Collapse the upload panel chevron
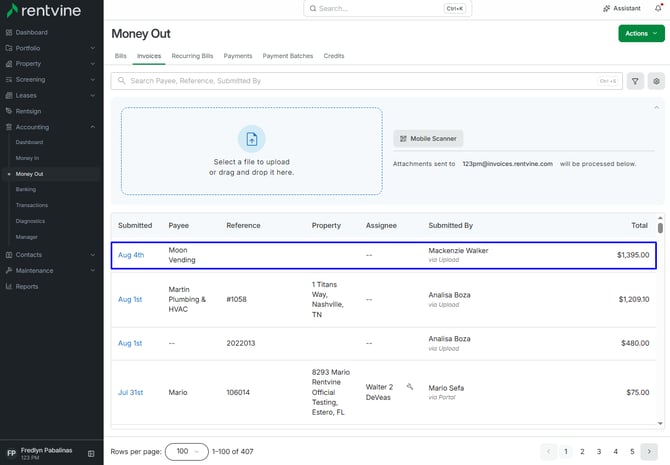 (656, 108)
